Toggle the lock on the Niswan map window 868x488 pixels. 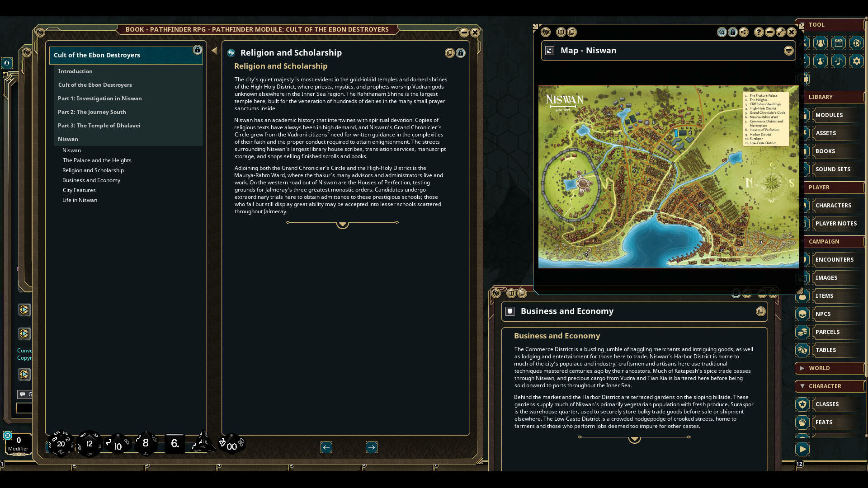point(733,32)
